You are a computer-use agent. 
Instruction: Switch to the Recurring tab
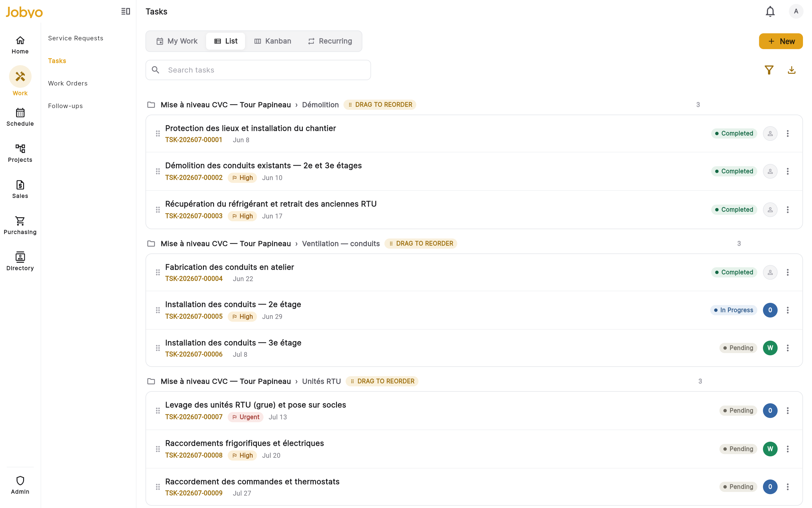330,41
